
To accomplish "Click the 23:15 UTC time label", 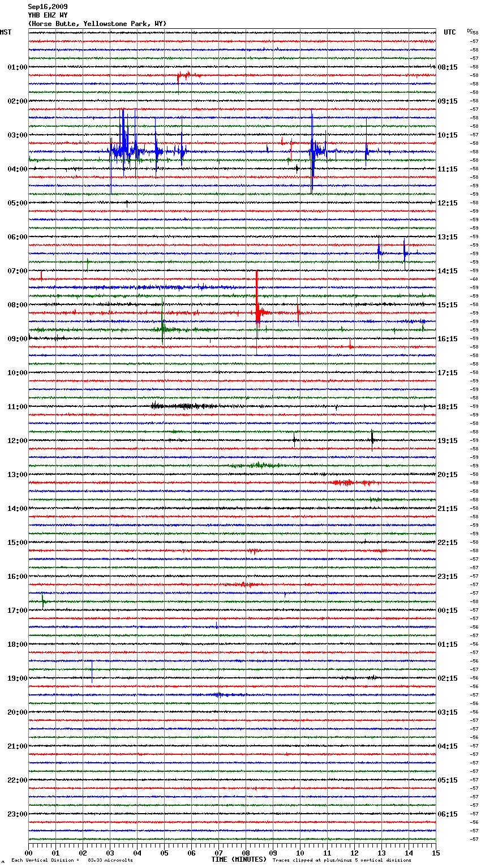I will click(x=448, y=577).
